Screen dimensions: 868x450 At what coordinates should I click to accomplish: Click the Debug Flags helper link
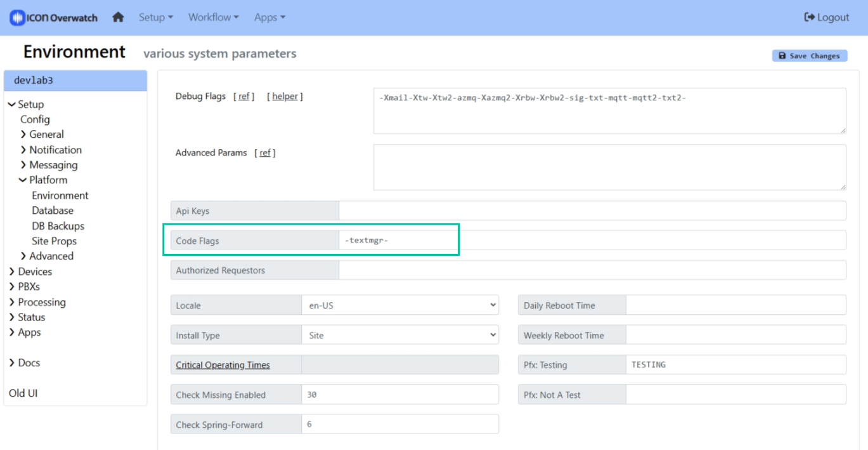(285, 96)
